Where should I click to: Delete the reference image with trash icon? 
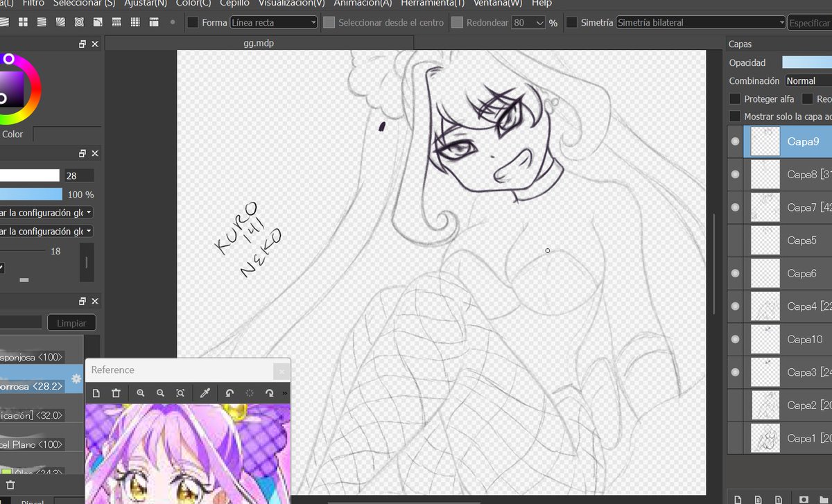click(116, 393)
